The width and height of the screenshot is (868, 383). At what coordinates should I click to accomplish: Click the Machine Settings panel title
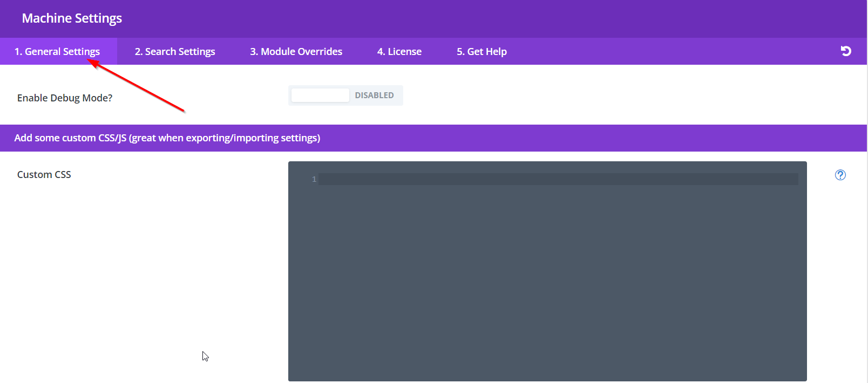[x=72, y=18]
